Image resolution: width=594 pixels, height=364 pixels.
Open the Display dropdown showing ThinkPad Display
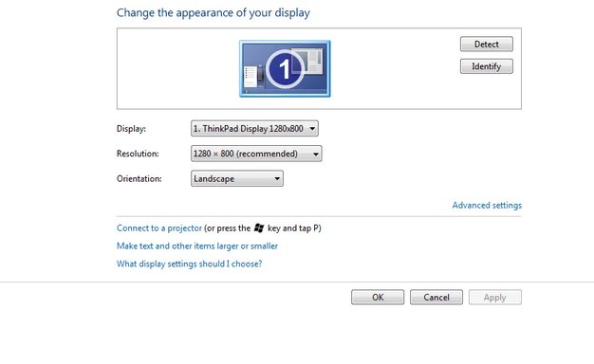(254, 128)
